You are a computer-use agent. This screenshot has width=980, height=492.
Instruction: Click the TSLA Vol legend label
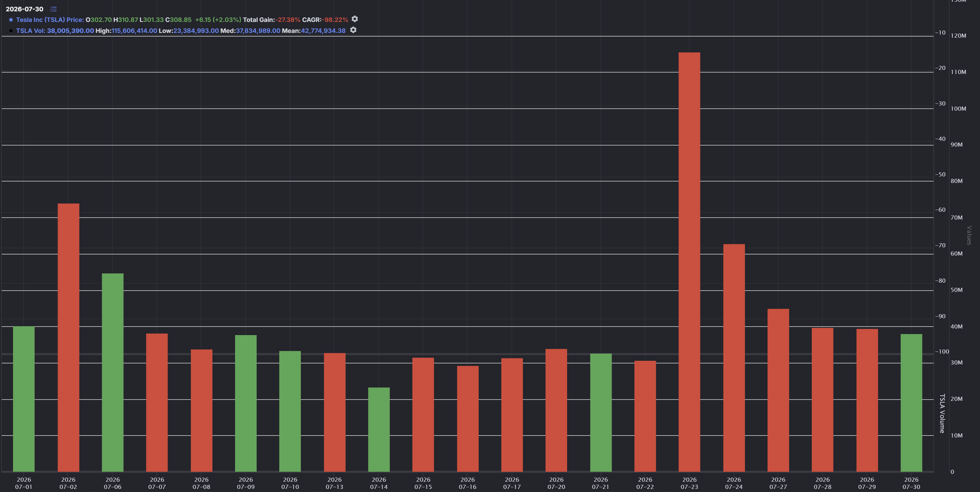click(x=30, y=31)
